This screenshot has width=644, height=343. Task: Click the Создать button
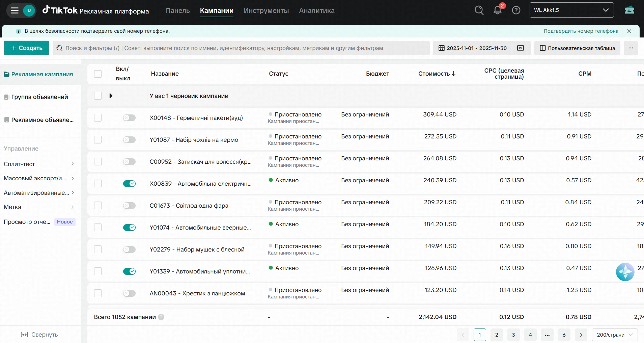point(27,48)
